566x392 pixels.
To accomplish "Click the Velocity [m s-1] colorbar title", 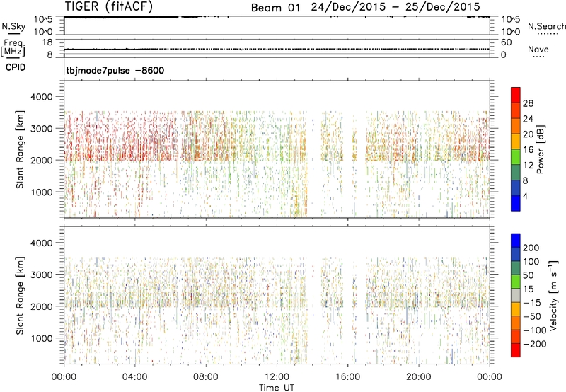I will pos(554,295).
